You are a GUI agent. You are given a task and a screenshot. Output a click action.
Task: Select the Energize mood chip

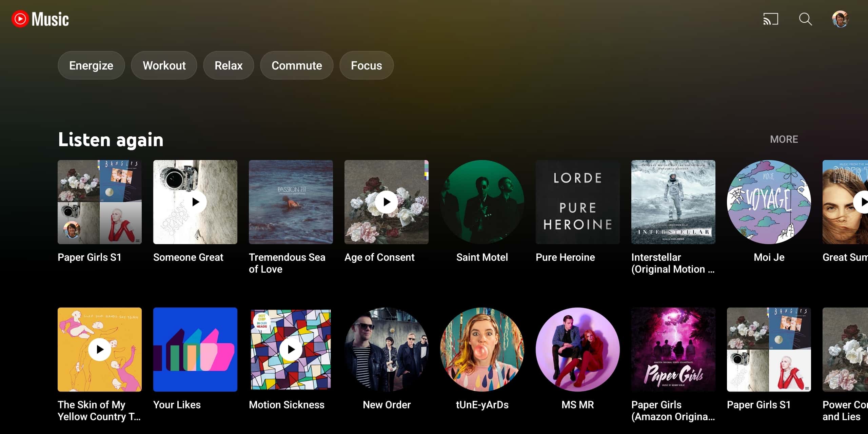click(91, 65)
